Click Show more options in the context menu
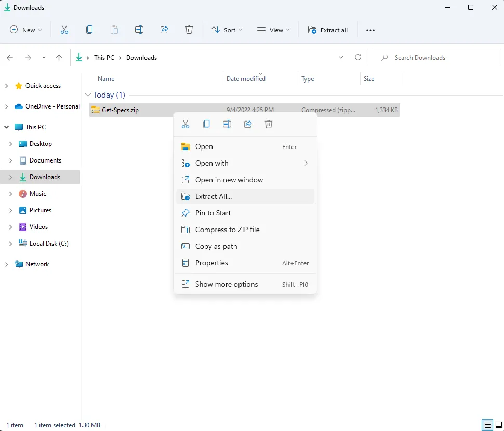 227,284
